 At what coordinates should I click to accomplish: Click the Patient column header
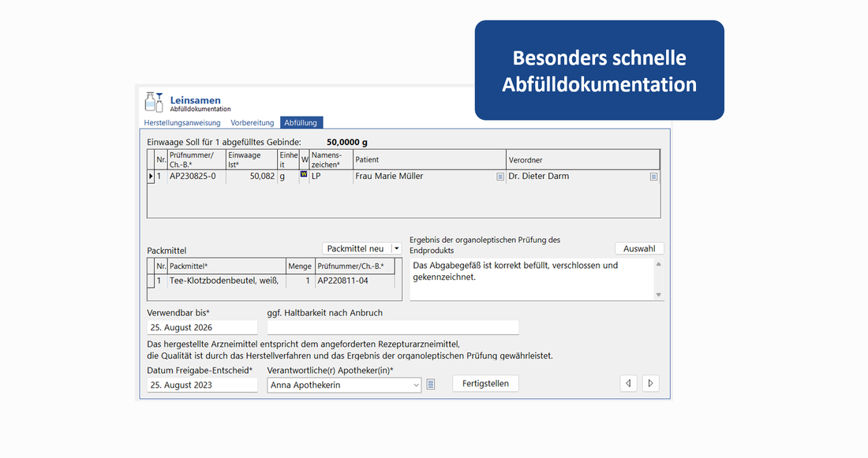(429, 160)
